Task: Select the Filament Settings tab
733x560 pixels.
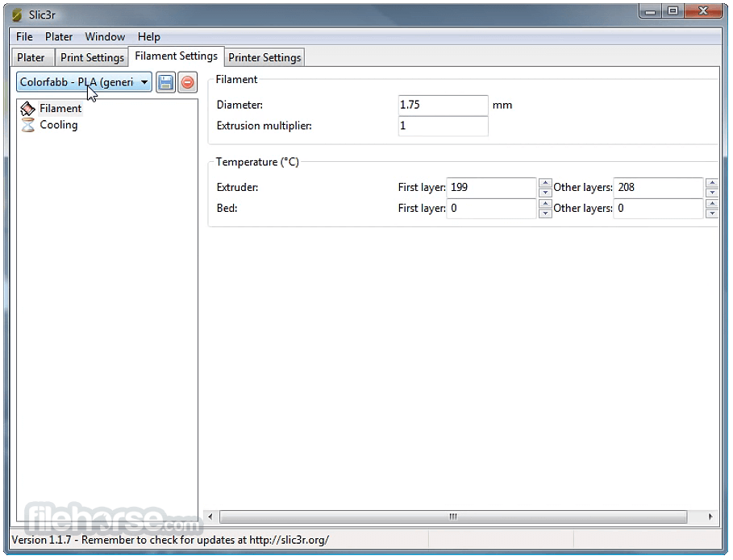Action: tap(177, 56)
